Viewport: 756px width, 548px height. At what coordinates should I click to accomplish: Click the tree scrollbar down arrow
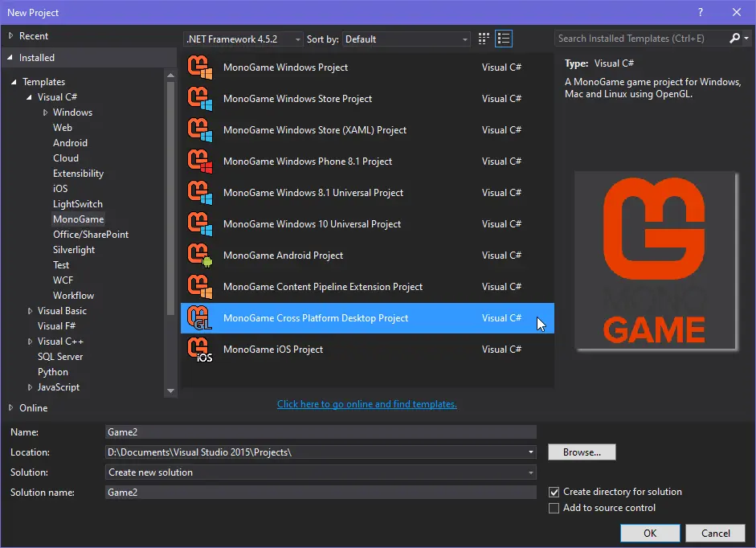pos(170,391)
